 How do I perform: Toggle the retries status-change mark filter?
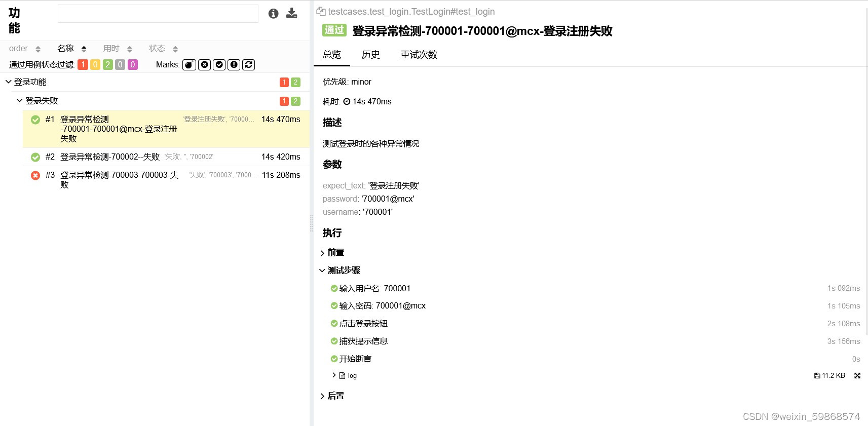(x=249, y=65)
